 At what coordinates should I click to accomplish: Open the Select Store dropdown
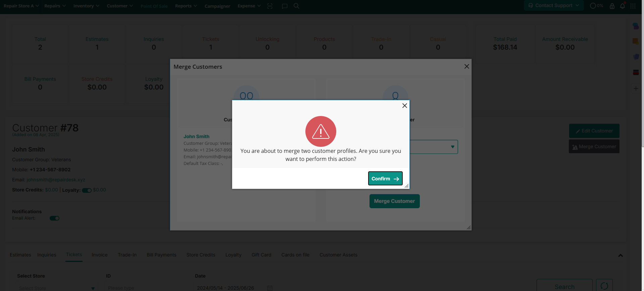(56, 288)
